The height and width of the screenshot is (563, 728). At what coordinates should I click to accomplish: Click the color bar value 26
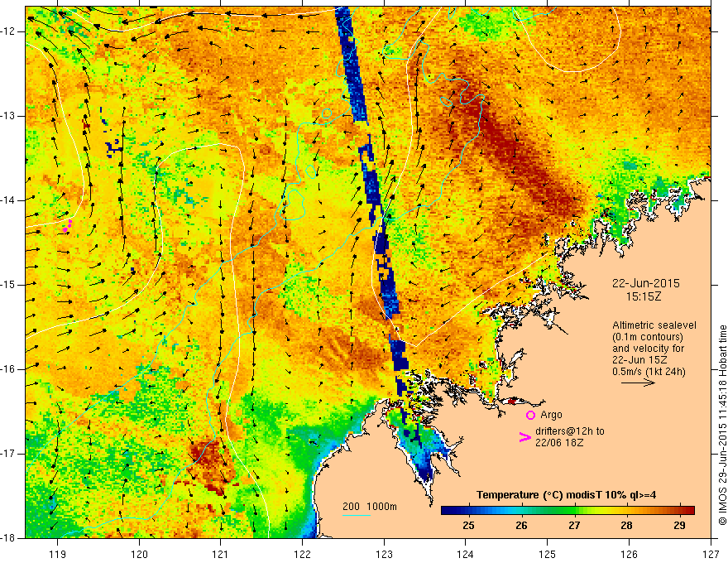(x=521, y=526)
